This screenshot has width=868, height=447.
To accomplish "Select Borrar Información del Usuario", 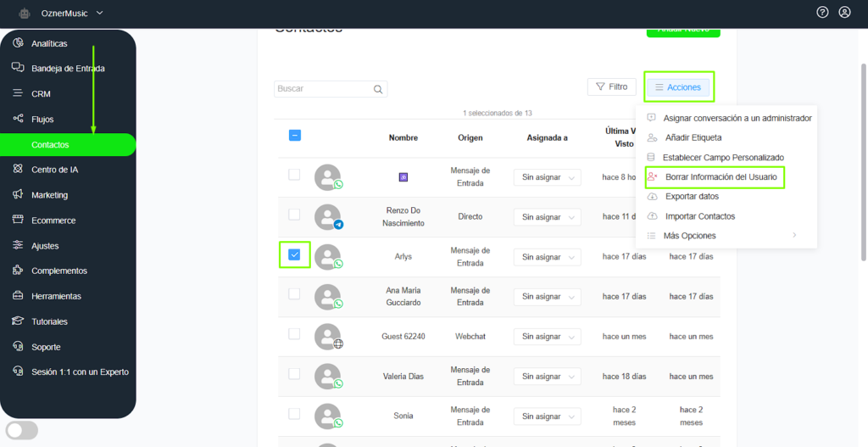I will tap(720, 177).
